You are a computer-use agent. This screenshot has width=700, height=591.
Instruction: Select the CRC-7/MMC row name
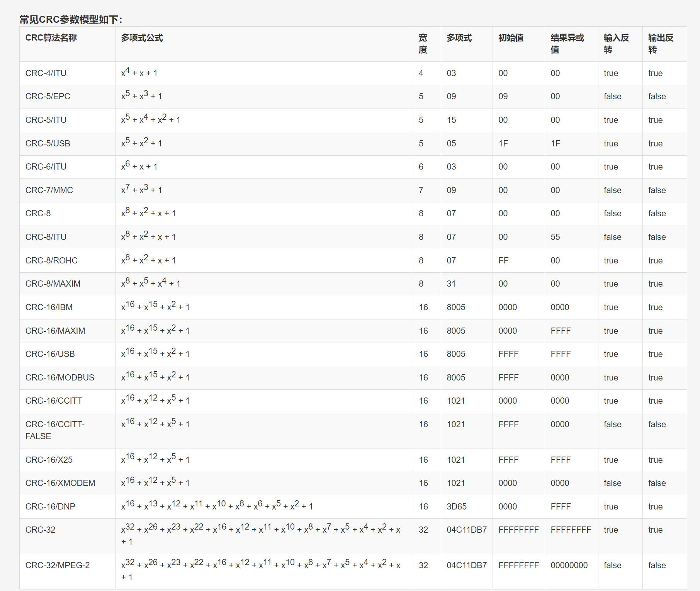pos(49,190)
